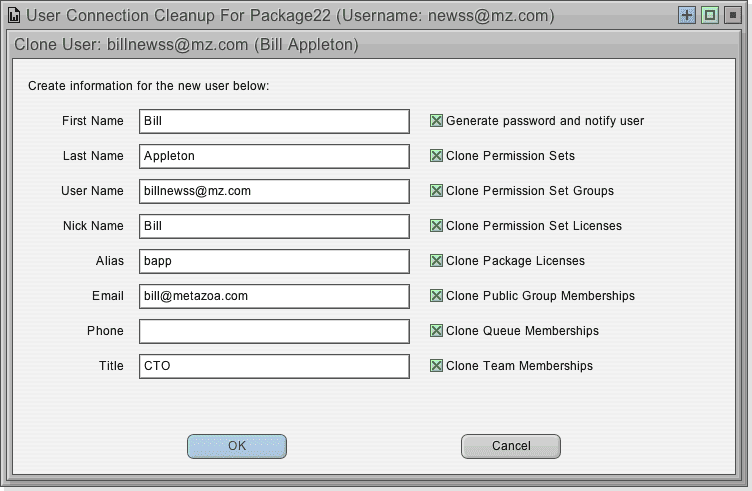Uncheck Clone Team Memberships
Viewport: 752px width, 491px height.
pyautogui.click(x=436, y=366)
